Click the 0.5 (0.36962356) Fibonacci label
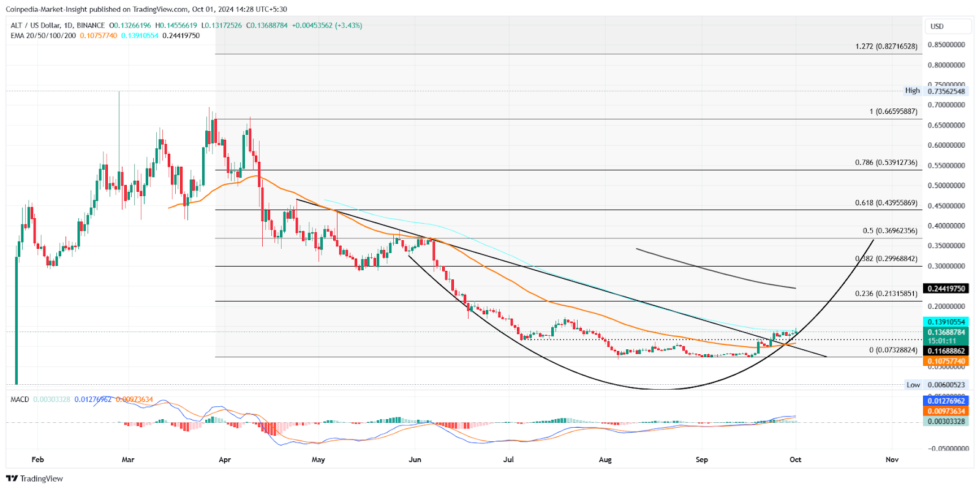 (890, 231)
